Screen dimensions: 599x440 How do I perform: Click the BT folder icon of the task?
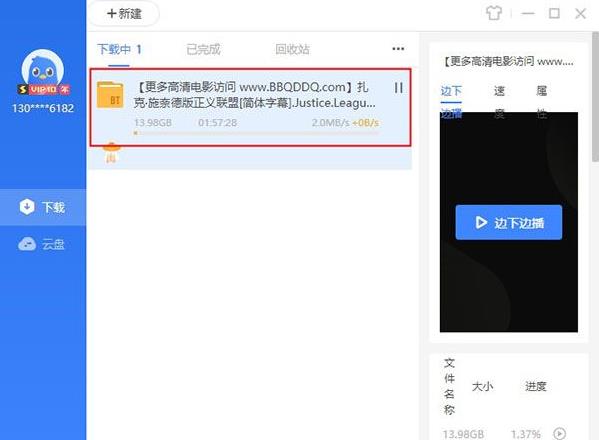coord(110,95)
